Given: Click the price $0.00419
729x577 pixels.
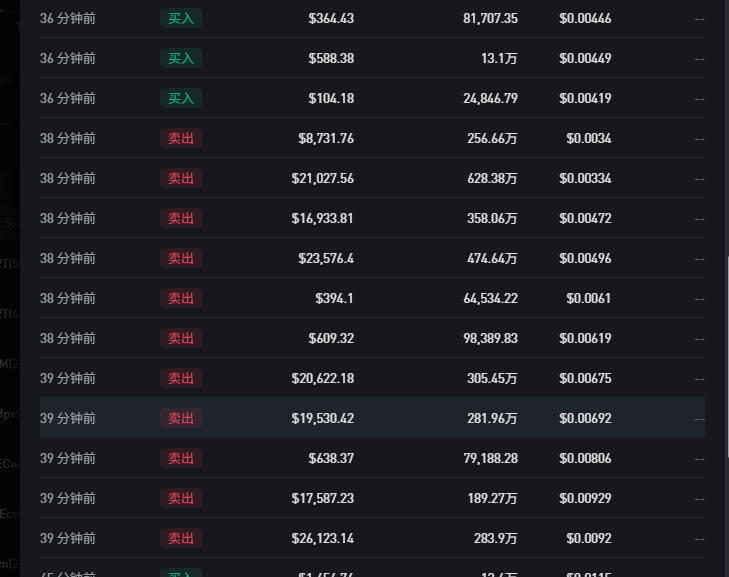Looking at the screenshot, I should click(x=585, y=98).
